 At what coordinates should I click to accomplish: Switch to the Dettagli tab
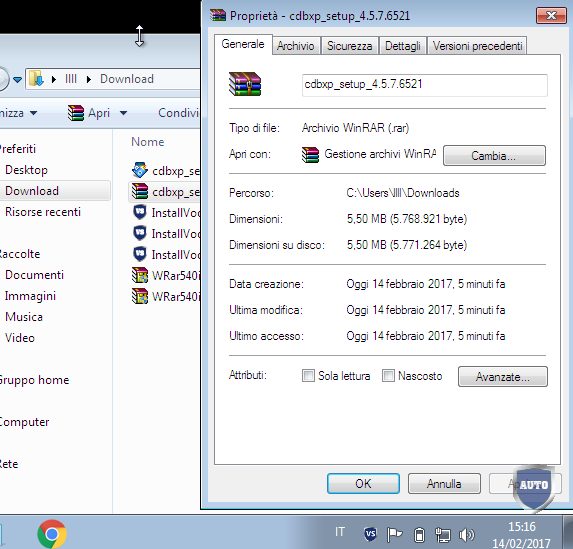(x=403, y=46)
